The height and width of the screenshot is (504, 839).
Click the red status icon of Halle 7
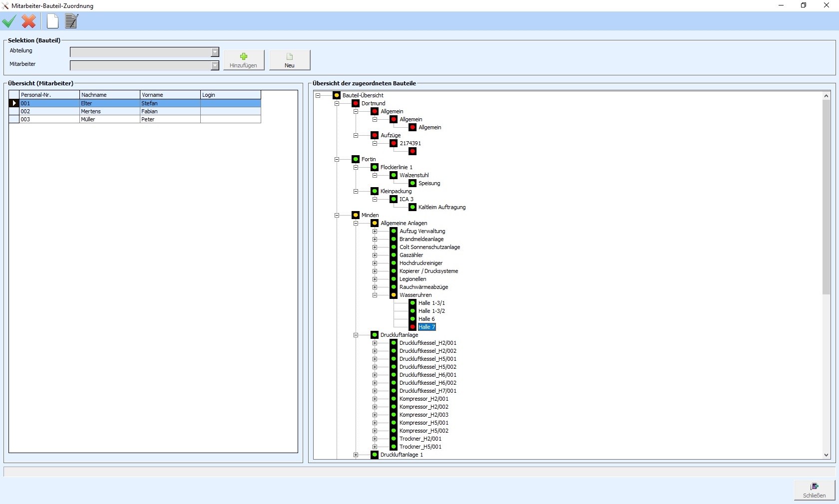[413, 327]
